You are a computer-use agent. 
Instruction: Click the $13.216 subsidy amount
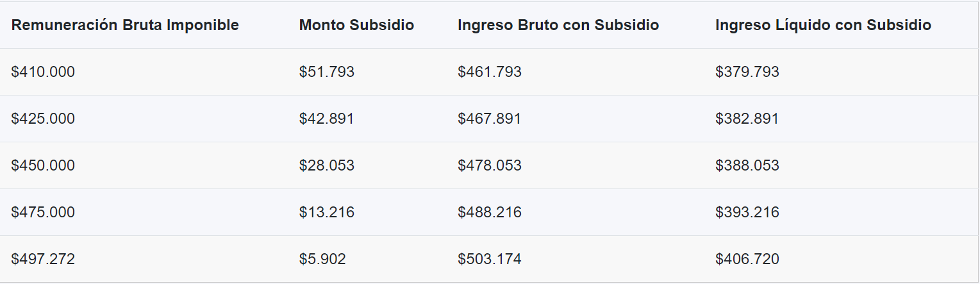(327, 212)
